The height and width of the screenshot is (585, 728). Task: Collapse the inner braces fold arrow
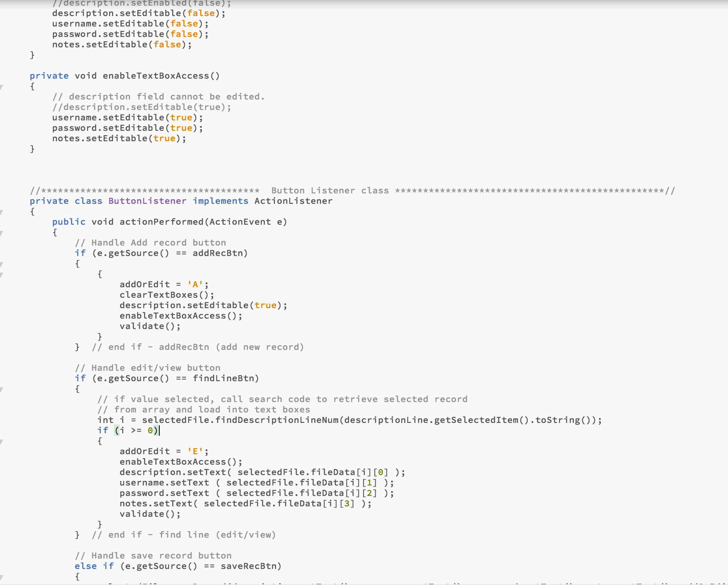coord(2,274)
